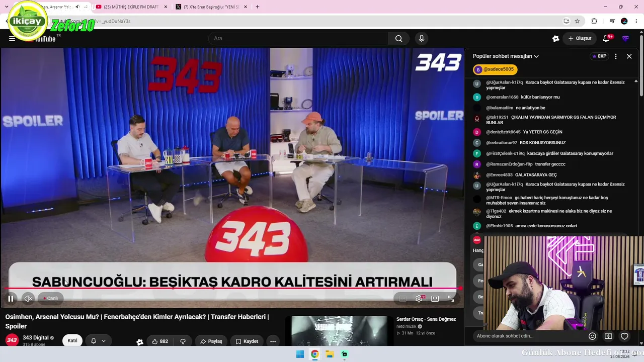Save video with Kaydet button

247,341
